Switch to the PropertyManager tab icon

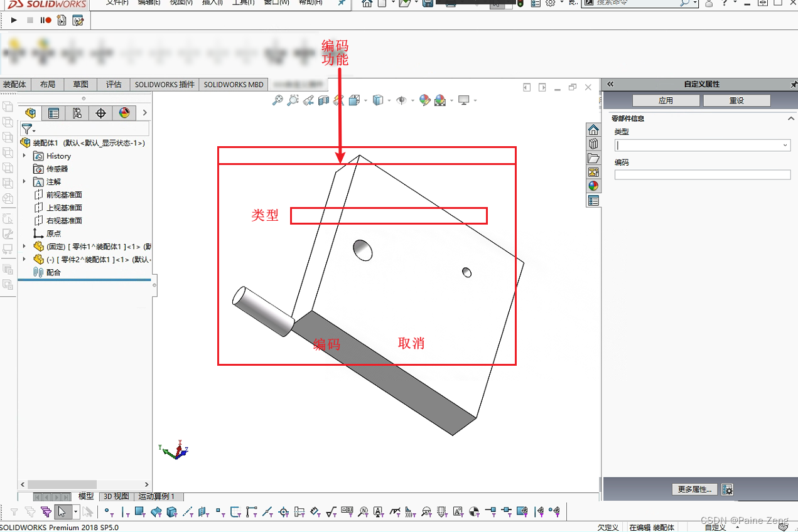pyautogui.click(x=53, y=113)
